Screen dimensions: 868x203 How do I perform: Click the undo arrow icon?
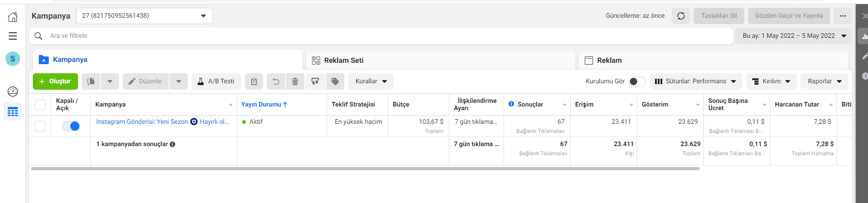[276, 81]
